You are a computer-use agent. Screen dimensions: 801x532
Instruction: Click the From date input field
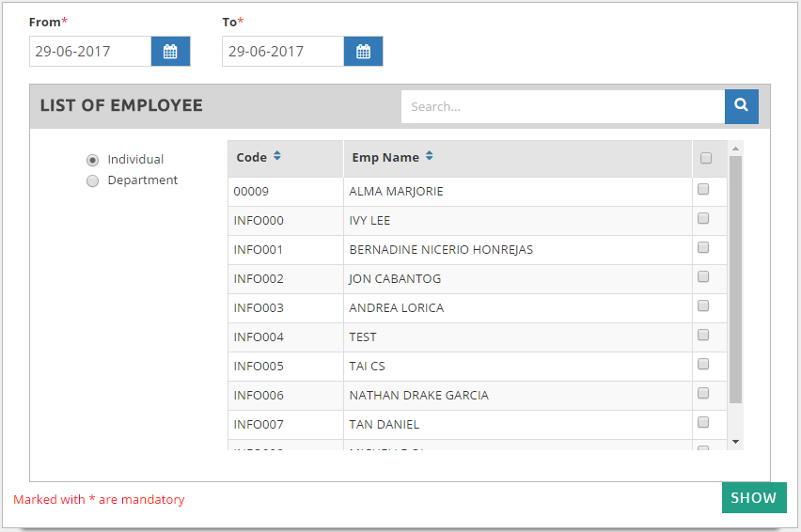[x=90, y=52]
